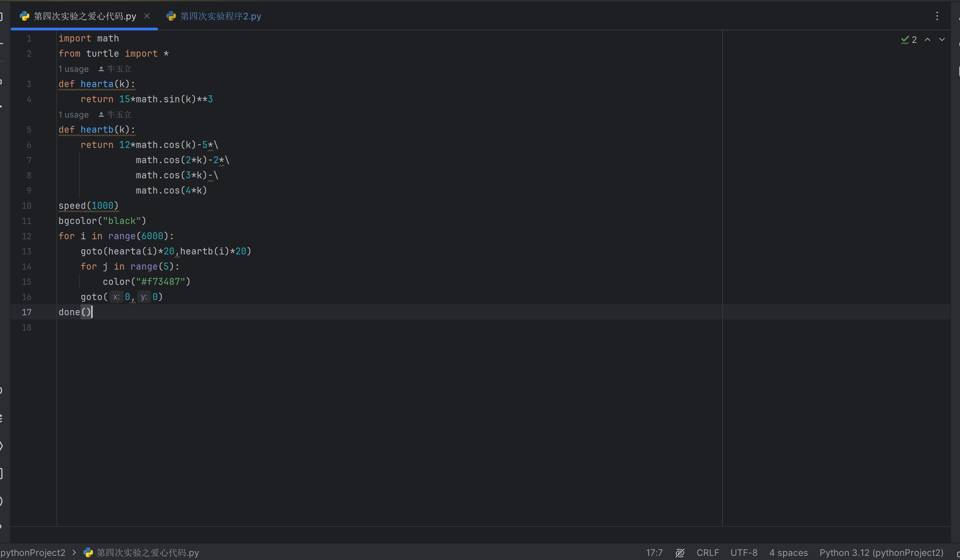Click the status bar sync/inspection icon beside CRLF
Viewport: 960px width, 560px height.
[680, 552]
